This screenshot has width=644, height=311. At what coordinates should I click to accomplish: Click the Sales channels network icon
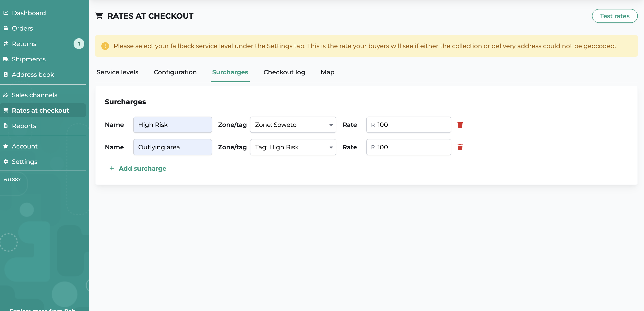click(x=6, y=95)
